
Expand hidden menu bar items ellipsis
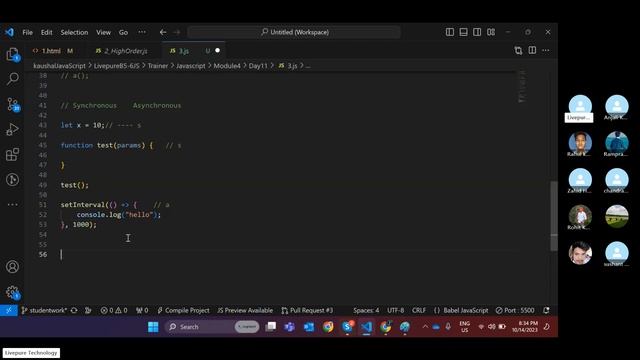(142, 32)
